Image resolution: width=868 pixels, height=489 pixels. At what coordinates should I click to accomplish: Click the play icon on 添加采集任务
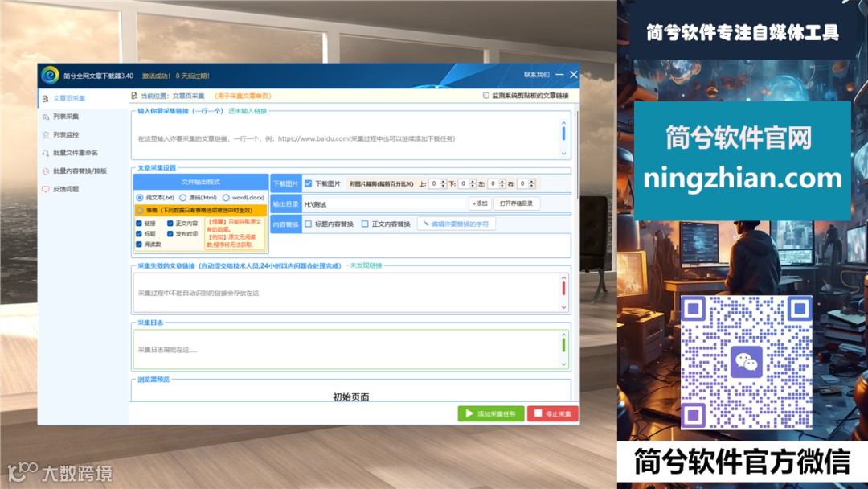469,413
